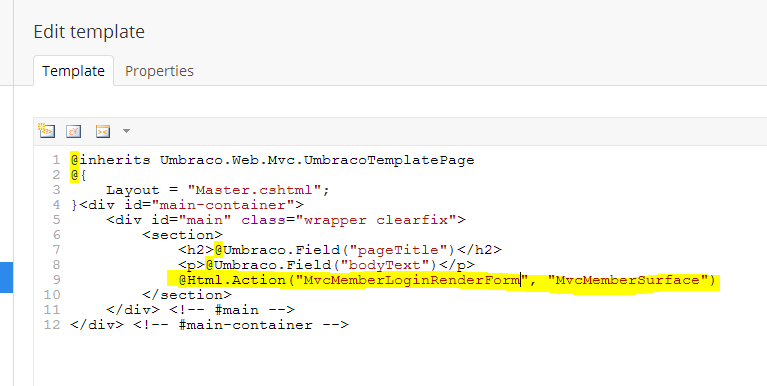Image resolution: width=767 pixels, height=386 pixels.
Task: Click the @{ code block opener on line 2
Action: pyautogui.click(x=79, y=175)
